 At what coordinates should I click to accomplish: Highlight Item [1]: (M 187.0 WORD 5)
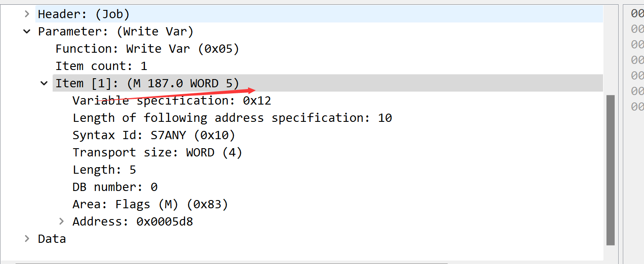point(147,83)
